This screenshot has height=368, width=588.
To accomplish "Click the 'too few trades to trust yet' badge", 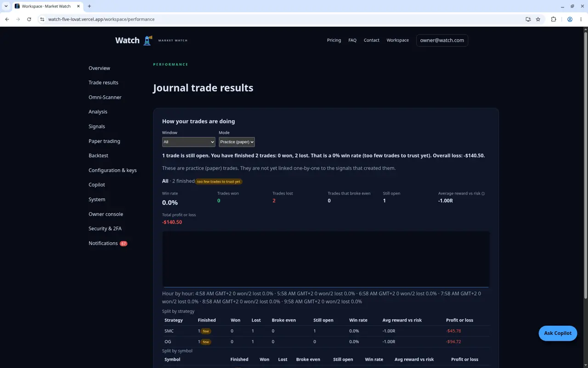I will pyautogui.click(x=219, y=181).
